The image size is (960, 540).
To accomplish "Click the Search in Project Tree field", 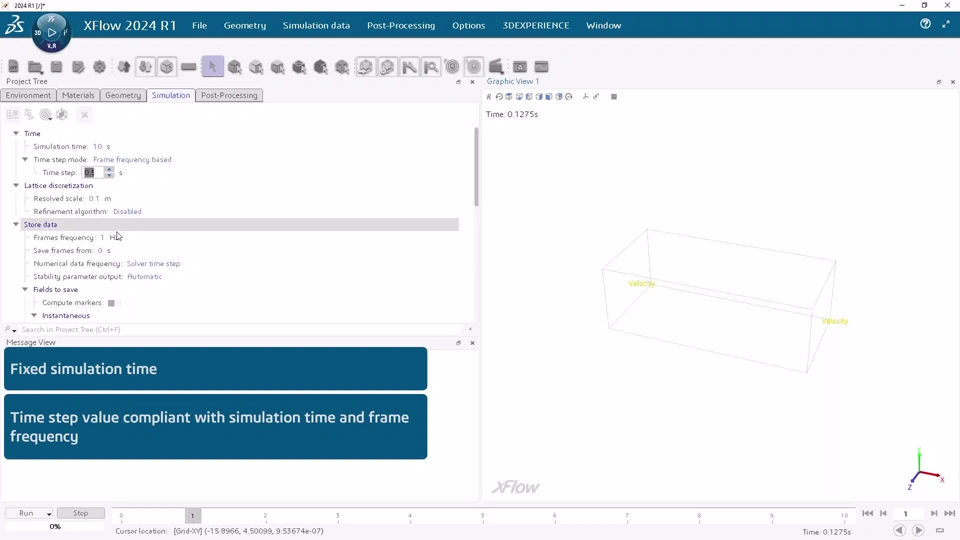I will pos(243,329).
